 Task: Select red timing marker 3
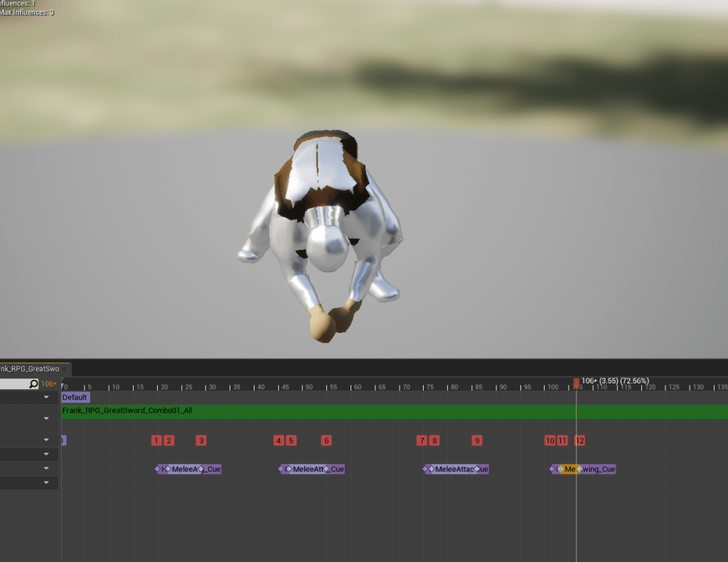tap(201, 440)
